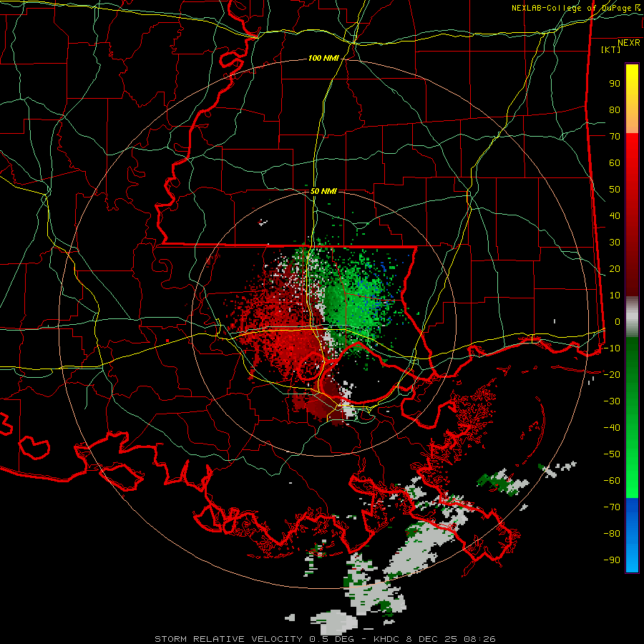Click the -50 scale value
This screenshot has height=644, width=644.
[x=612, y=454]
